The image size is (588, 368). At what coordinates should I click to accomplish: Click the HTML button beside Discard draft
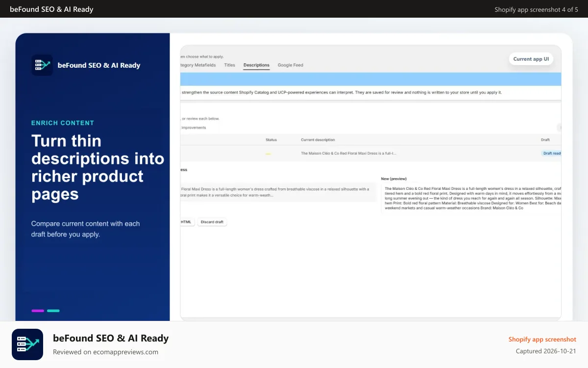(x=187, y=222)
